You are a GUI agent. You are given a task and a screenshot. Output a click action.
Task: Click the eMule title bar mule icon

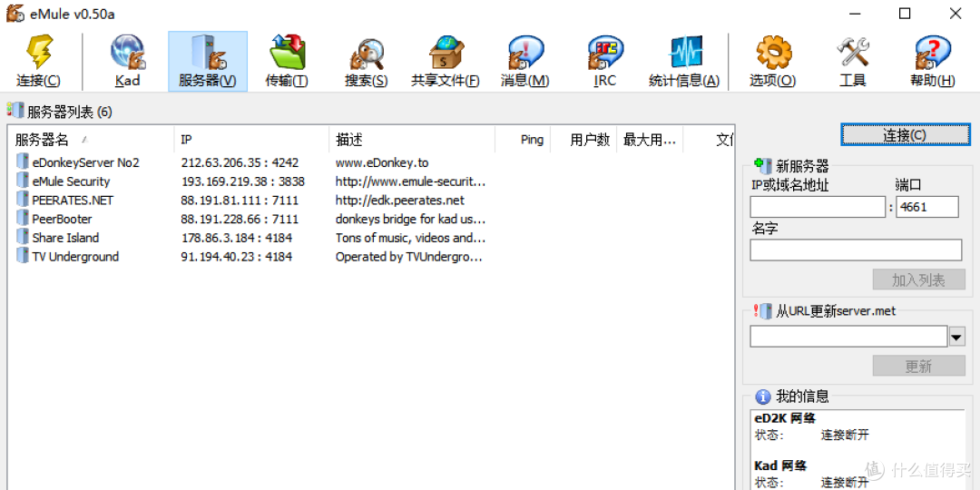(x=15, y=13)
